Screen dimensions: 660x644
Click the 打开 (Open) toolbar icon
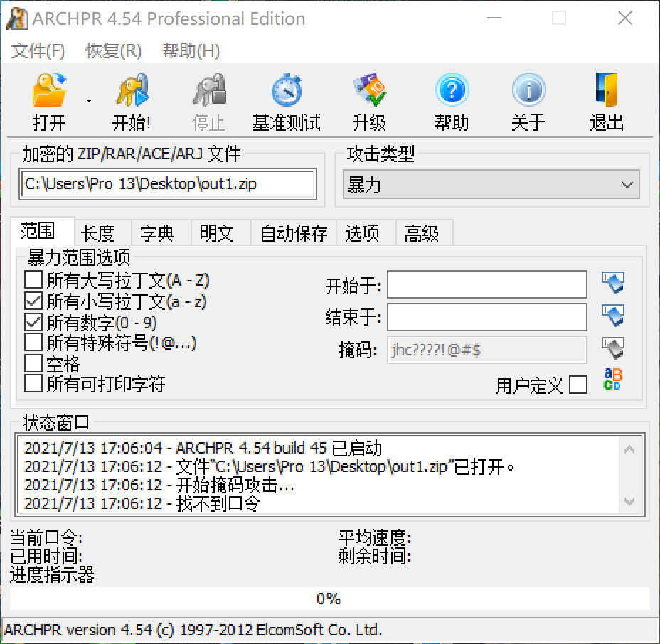coord(49,90)
